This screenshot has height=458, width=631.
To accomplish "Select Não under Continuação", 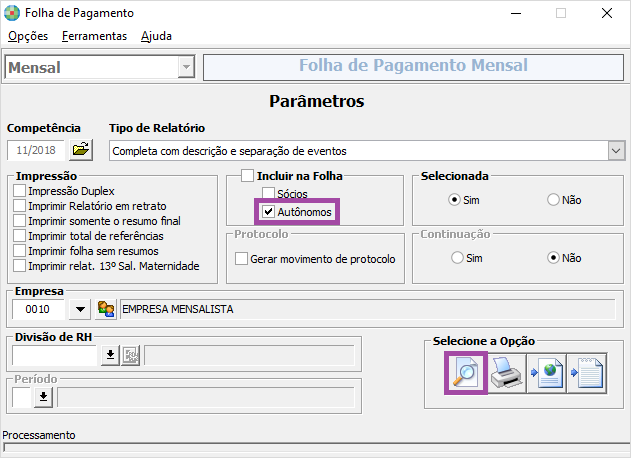I will tap(553, 258).
